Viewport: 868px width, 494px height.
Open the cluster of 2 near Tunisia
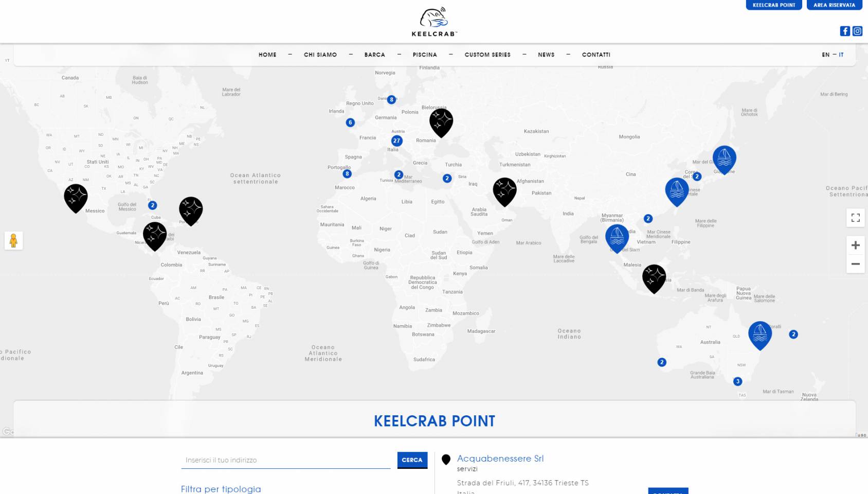coord(399,175)
